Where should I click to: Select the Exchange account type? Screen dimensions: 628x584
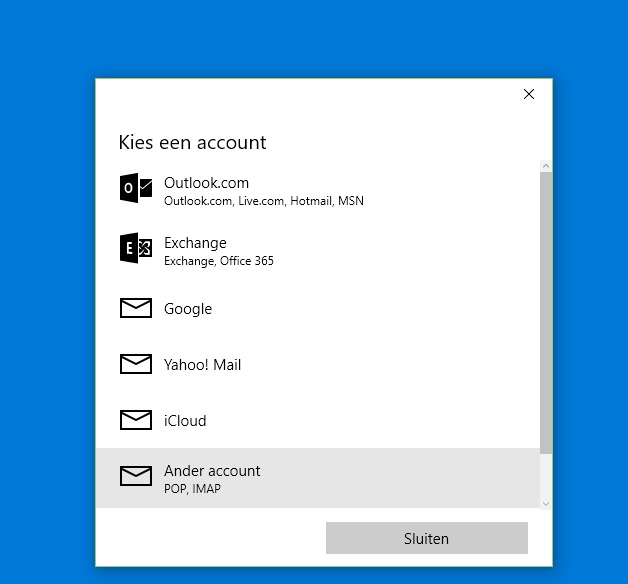(x=318, y=250)
